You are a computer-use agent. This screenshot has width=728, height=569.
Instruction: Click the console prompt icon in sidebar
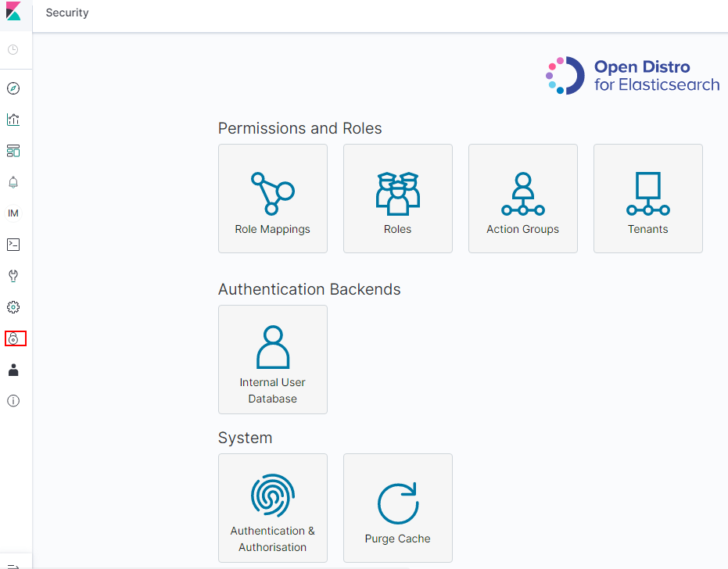pyautogui.click(x=13, y=245)
